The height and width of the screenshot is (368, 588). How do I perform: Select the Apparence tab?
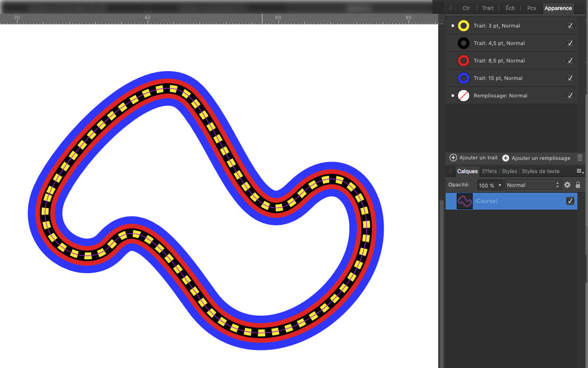(x=558, y=8)
